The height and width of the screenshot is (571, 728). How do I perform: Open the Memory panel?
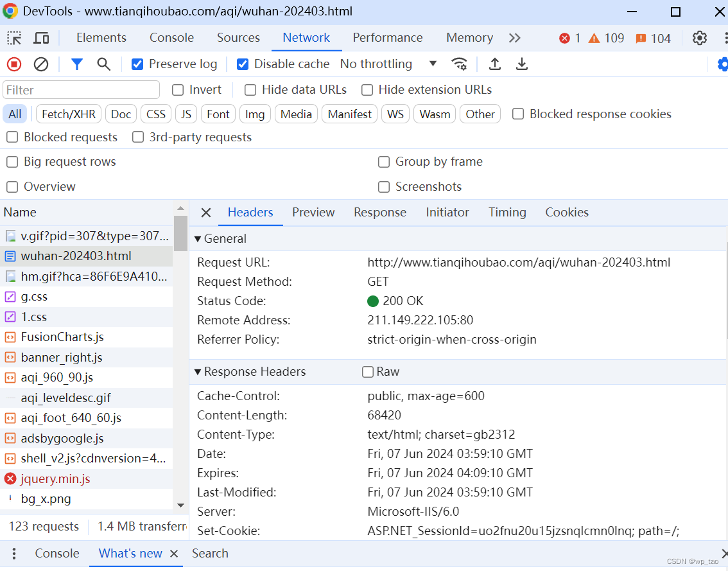(x=469, y=38)
